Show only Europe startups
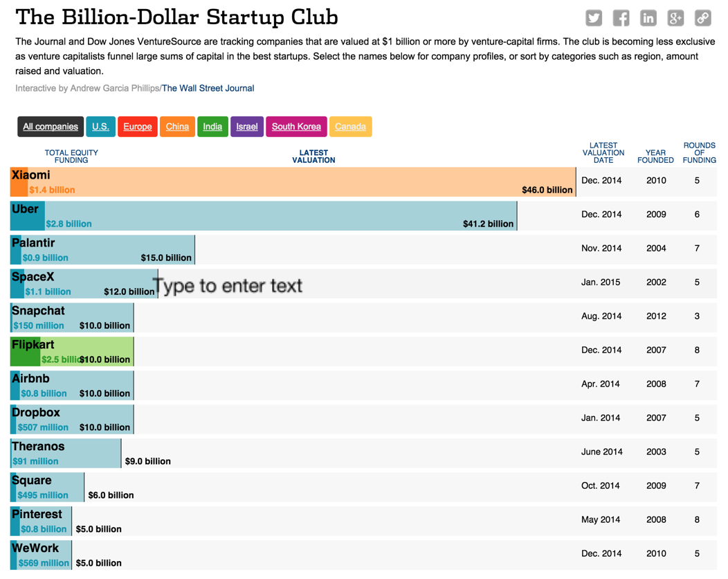Viewport: 728px width, 579px height. pos(137,127)
